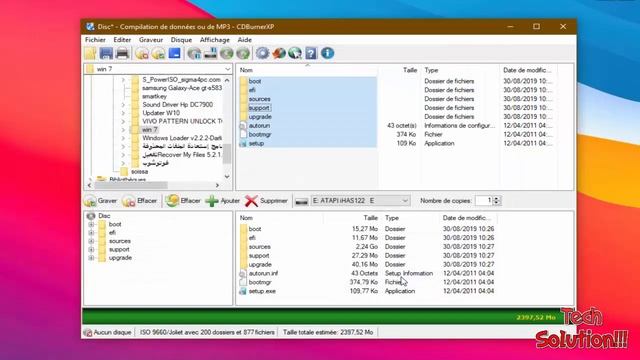Expand the upgrade folder in Disc tree

(91, 258)
